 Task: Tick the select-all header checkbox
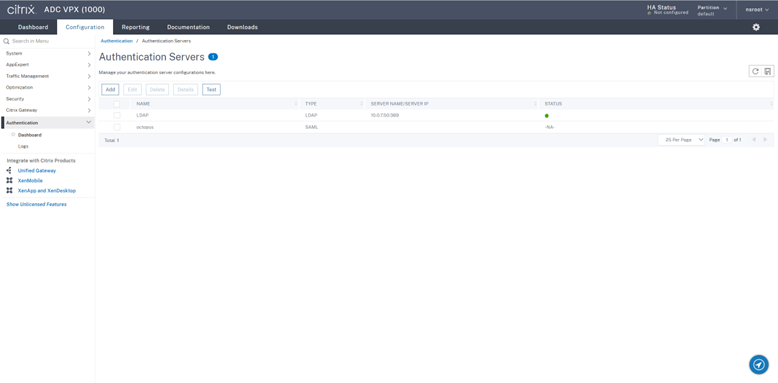[x=117, y=104]
